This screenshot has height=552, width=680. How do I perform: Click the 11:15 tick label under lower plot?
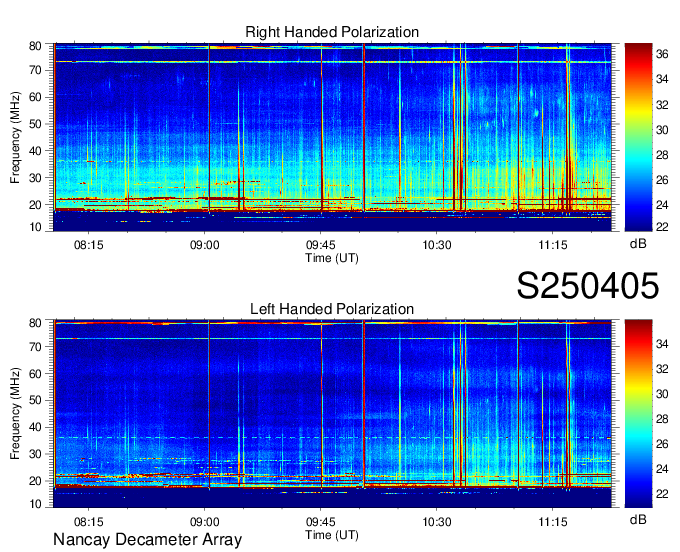[553, 522]
